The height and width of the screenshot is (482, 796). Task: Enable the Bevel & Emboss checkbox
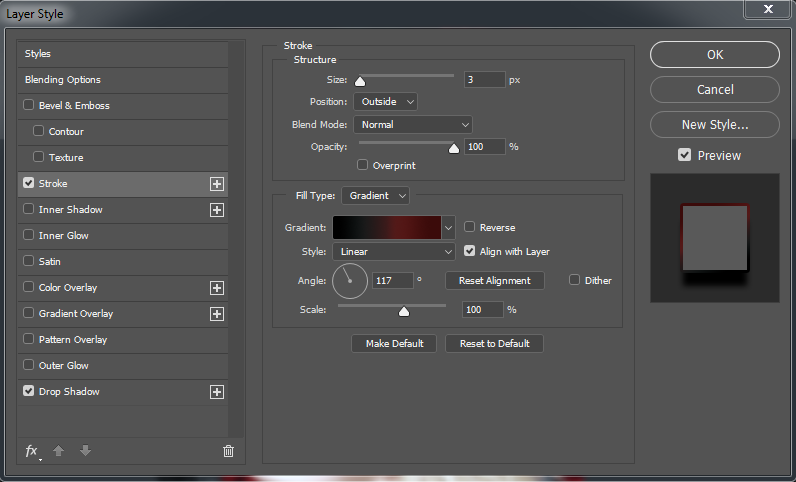pyautogui.click(x=29, y=105)
